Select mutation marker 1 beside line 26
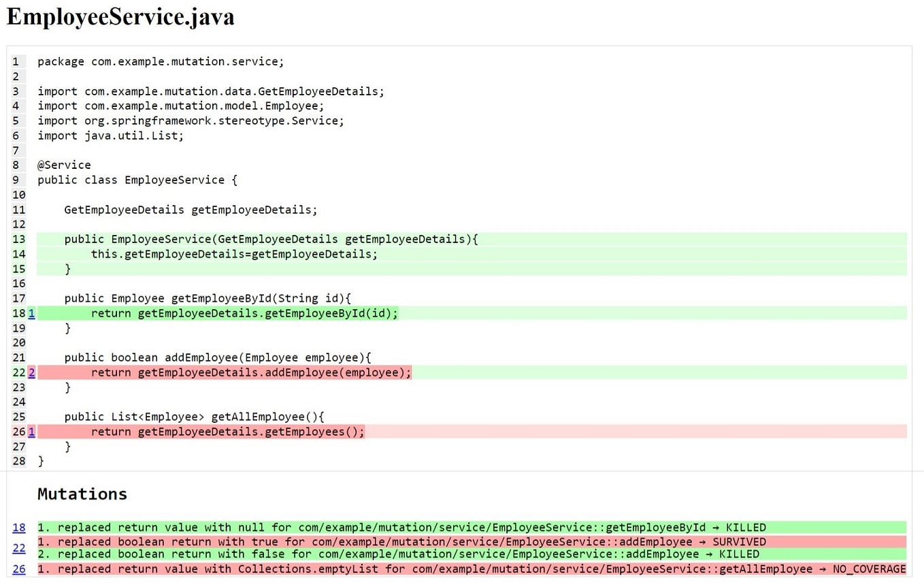The image size is (924, 587). pos(31,431)
